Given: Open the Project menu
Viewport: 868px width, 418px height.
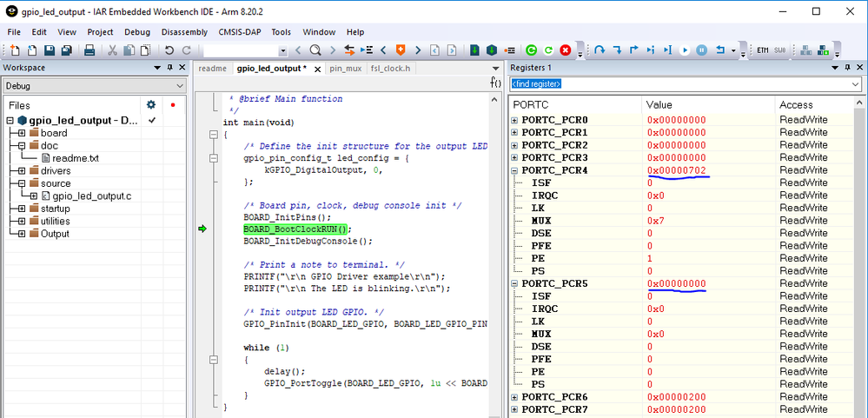Looking at the screenshot, I should pyautogui.click(x=100, y=32).
